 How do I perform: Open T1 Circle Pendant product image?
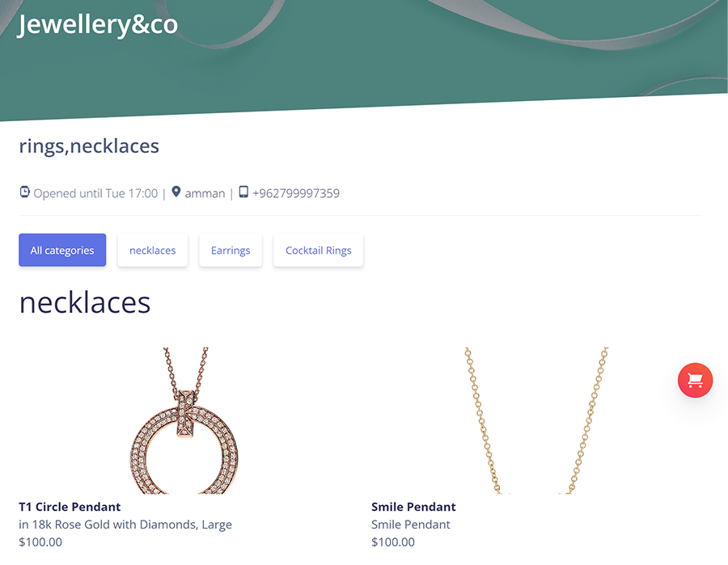point(184,420)
